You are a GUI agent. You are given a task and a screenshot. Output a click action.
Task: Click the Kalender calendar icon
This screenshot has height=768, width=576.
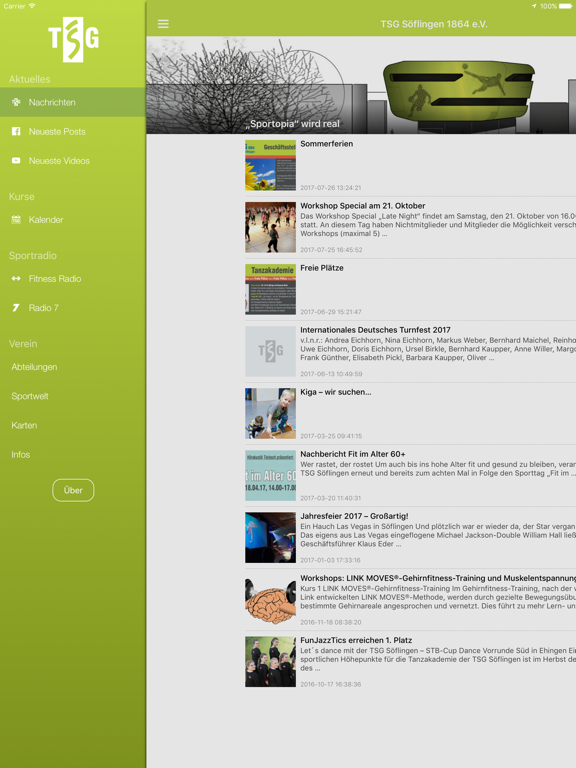point(16,219)
